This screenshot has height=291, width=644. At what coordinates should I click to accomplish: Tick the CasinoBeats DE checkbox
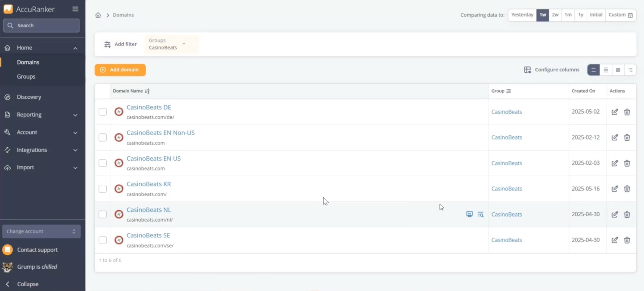(x=103, y=112)
